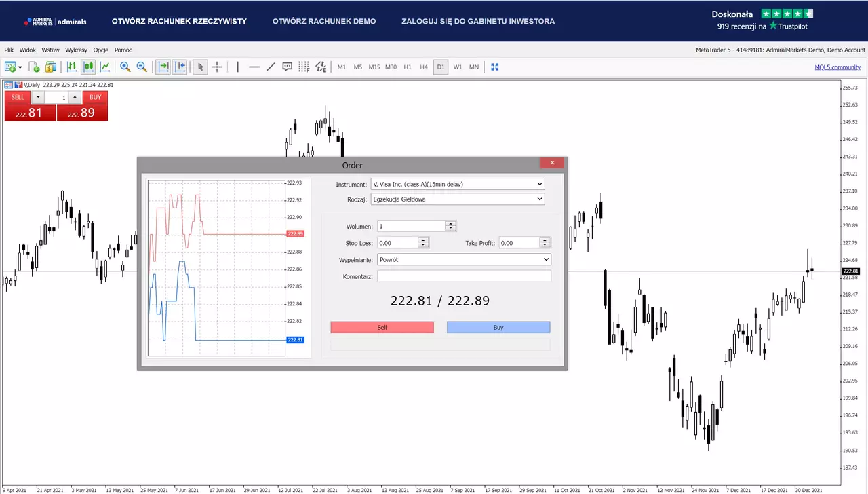Click the blue Buy button in Order

(x=498, y=327)
